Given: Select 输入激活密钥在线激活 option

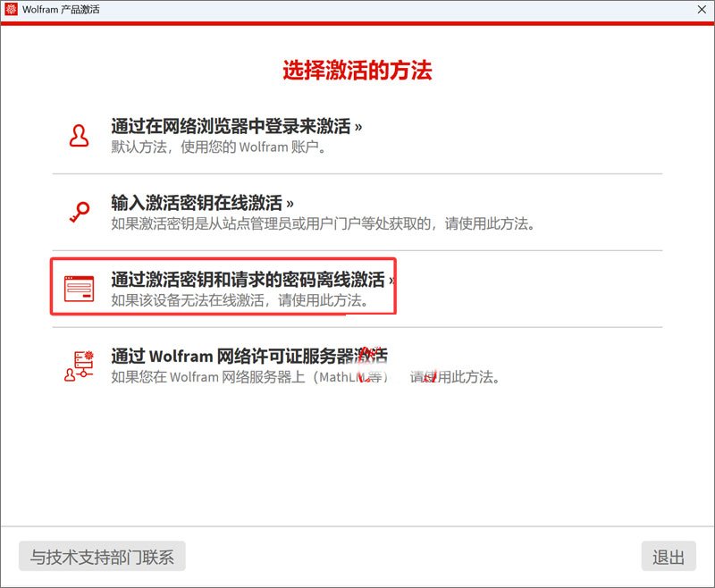Looking at the screenshot, I should point(202,203).
